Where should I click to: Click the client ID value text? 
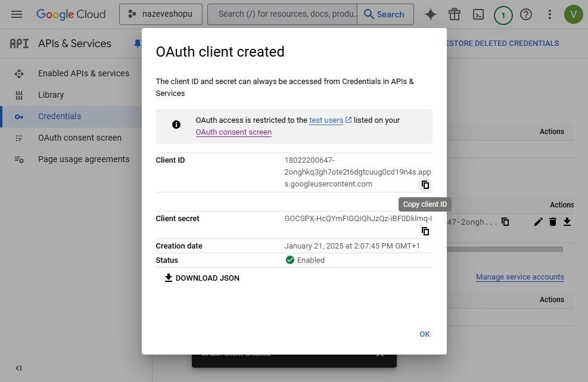click(357, 172)
